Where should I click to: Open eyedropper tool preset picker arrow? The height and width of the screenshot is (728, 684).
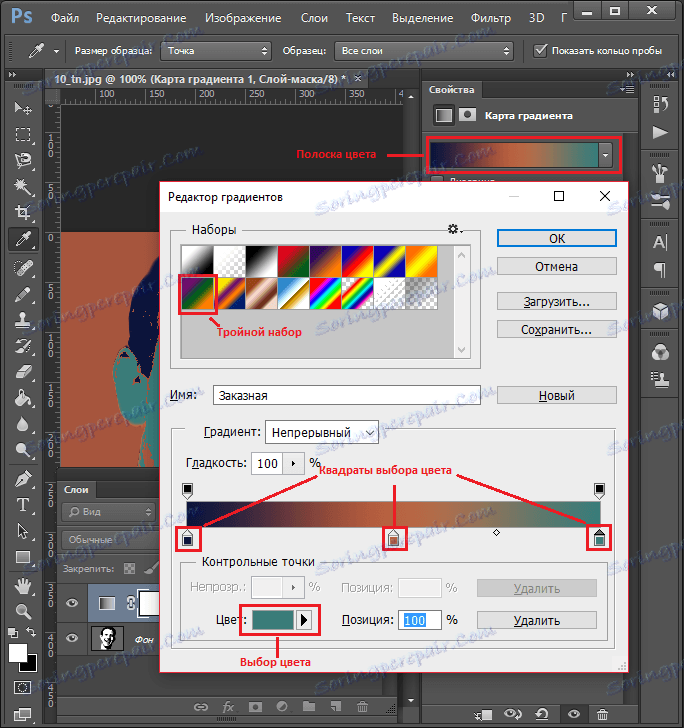[56, 51]
